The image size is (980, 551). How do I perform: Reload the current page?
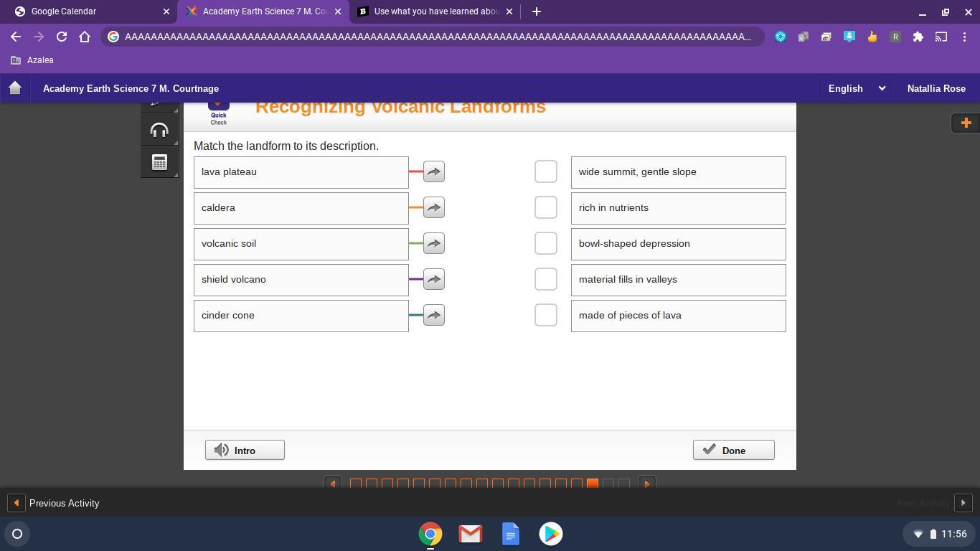pos(62,37)
